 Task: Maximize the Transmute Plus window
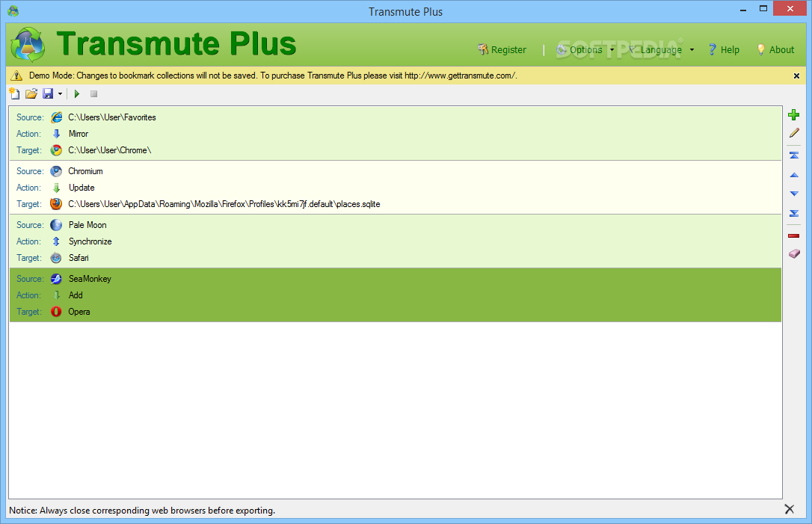click(x=763, y=8)
